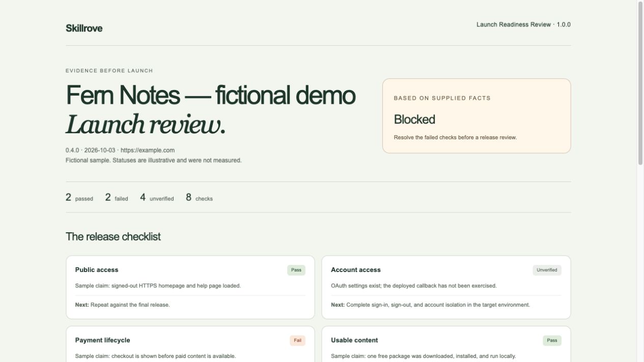Viewport: 644px width, 362px height.
Task: Click the vertical page scrollbar thumb
Action: (x=640, y=83)
